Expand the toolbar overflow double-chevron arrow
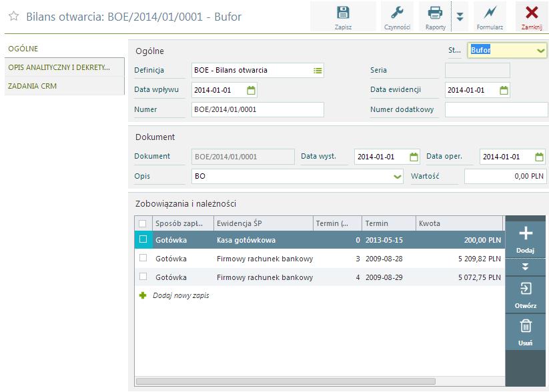 tap(460, 17)
